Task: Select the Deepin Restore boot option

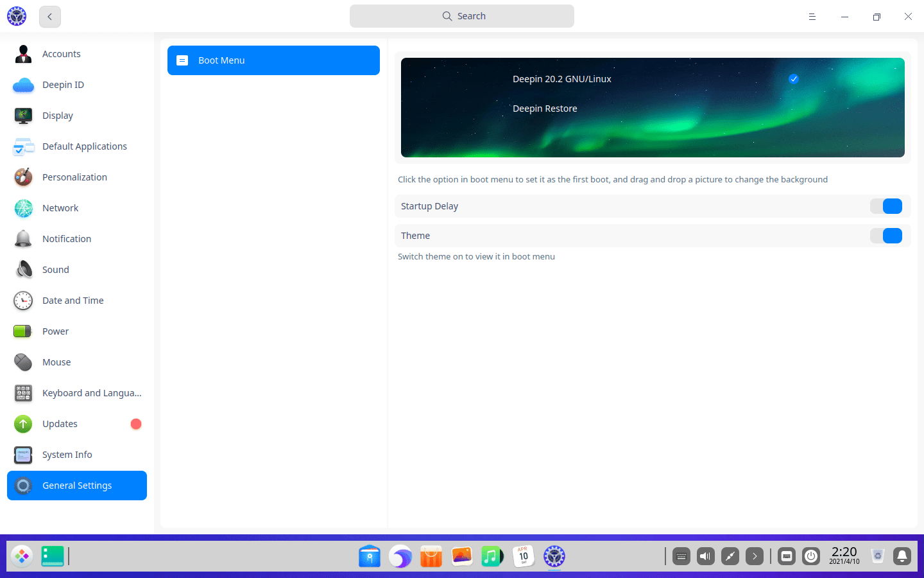Action: [545, 109]
